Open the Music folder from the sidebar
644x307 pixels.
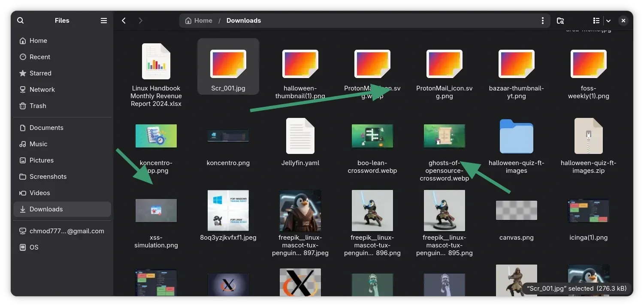(38, 144)
